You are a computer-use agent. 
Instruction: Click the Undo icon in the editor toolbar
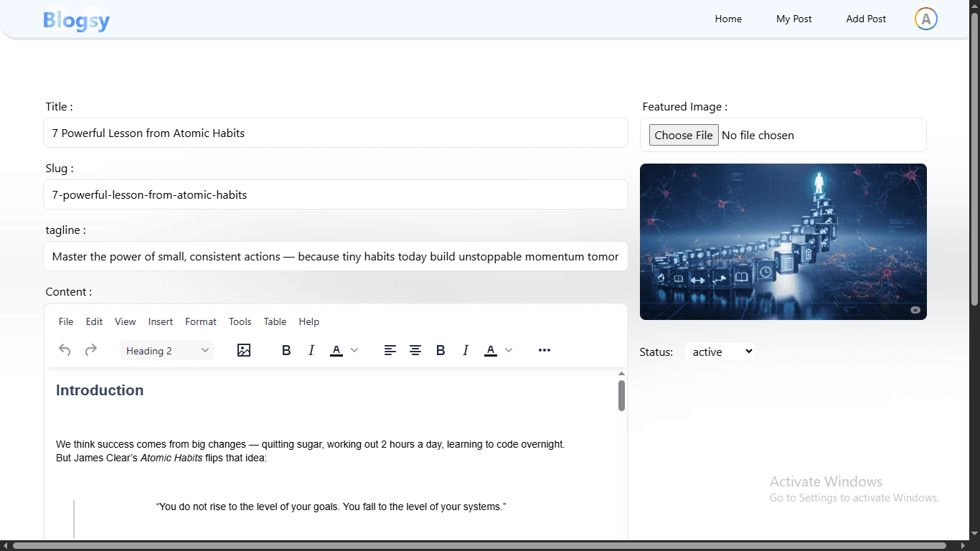click(x=65, y=350)
